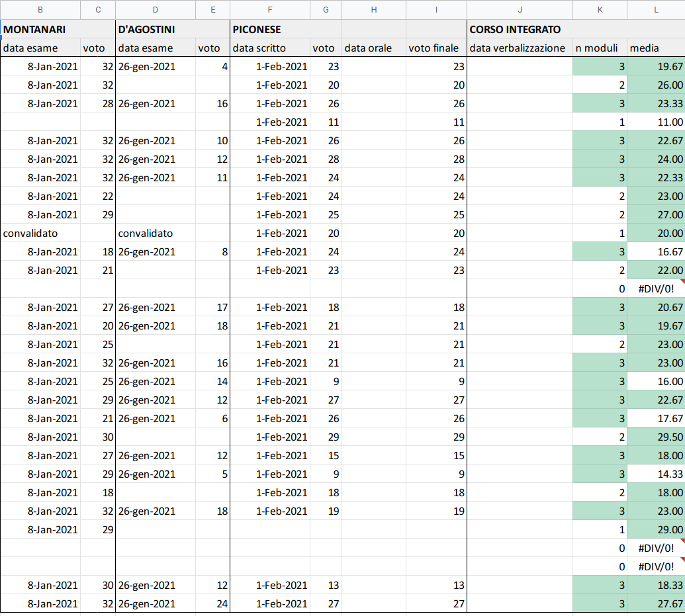The width and height of the screenshot is (685, 616).
Task: Click the 'convalidato' cell under D'AGOSTINI
Action: pyautogui.click(x=156, y=234)
